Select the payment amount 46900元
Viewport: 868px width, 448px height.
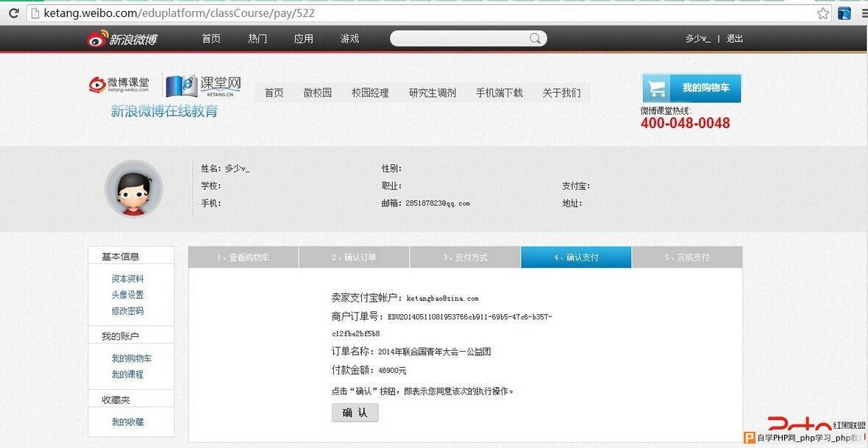point(393,371)
